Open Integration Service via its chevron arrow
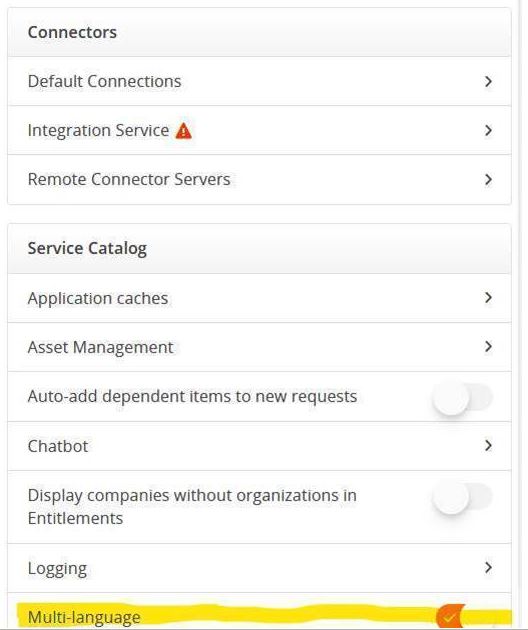The image size is (528, 630). [x=488, y=131]
